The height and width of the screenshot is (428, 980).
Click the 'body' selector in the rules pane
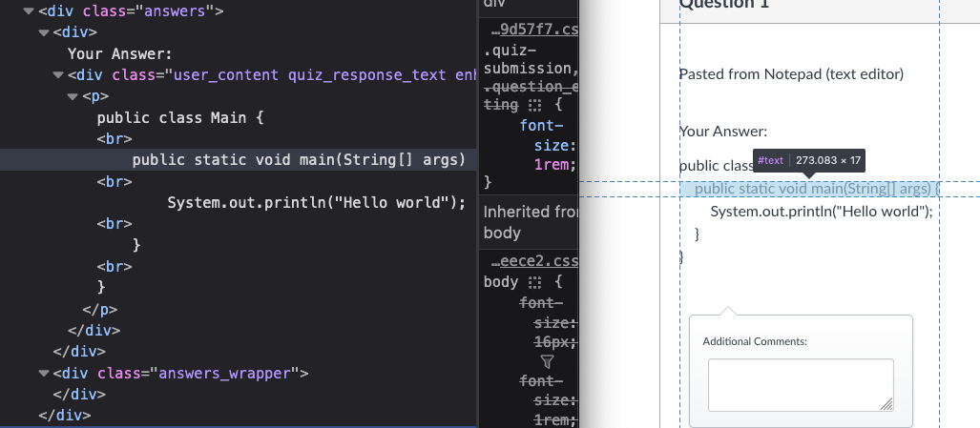click(501, 282)
